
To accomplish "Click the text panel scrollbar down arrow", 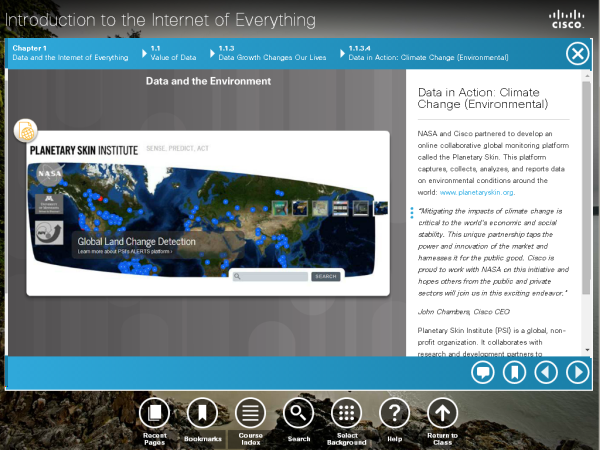I will tap(587, 349).
